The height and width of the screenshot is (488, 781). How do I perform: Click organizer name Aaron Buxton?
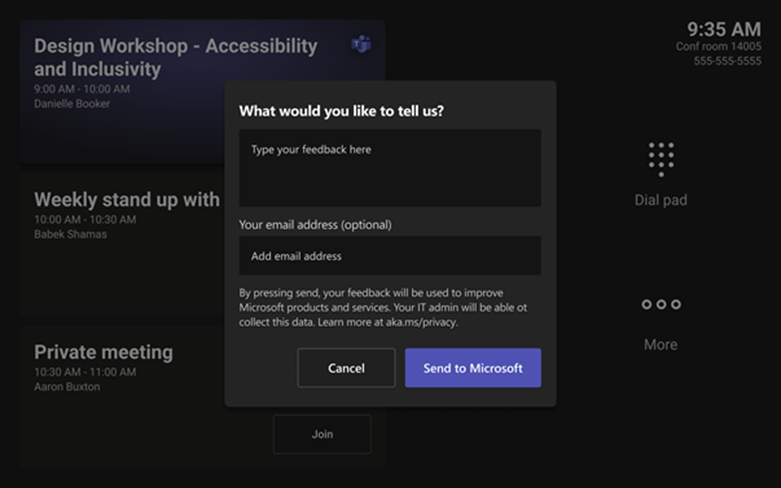[x=67, y=386]
